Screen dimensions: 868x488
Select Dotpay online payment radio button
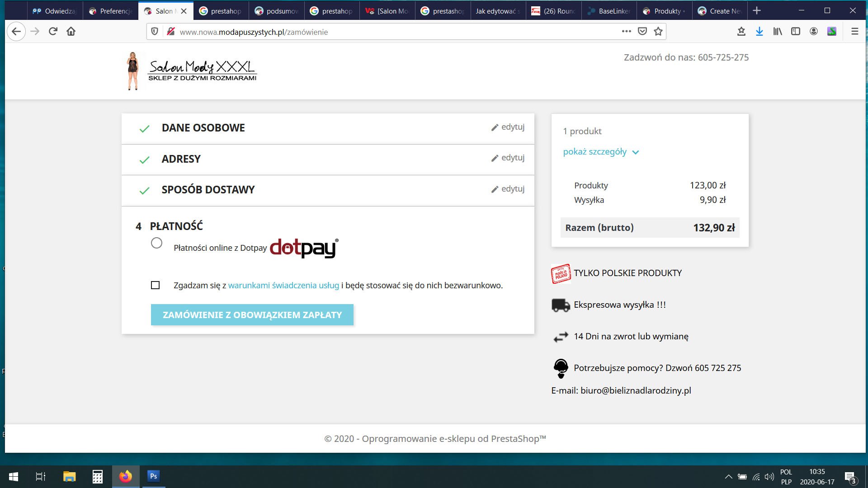tap(156, 243)
